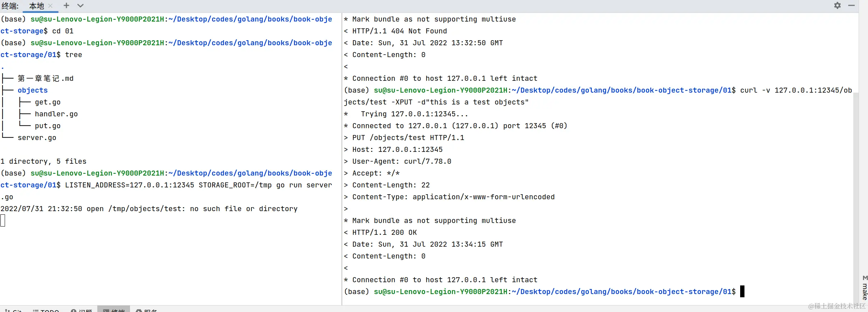Focus the left terminal hollow cursor
This screenshot has width=868, height=312.
tap(3, 220)
